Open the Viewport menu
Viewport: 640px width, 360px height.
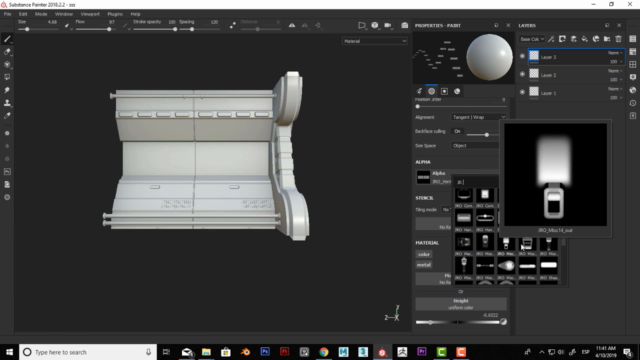click(x=90, y=14)
